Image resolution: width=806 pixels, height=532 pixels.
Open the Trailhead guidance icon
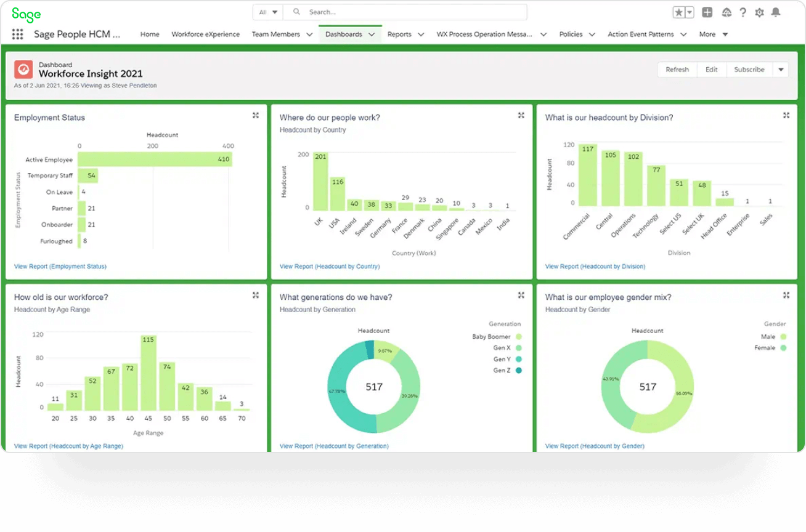pos(727,12)
